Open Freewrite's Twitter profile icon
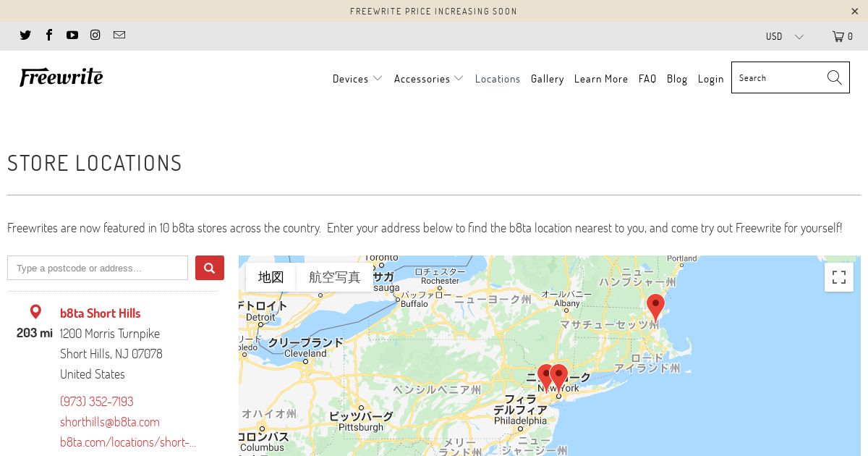Image resolution: width=868 pixels, height=456 pixels. tap(25, 35)
